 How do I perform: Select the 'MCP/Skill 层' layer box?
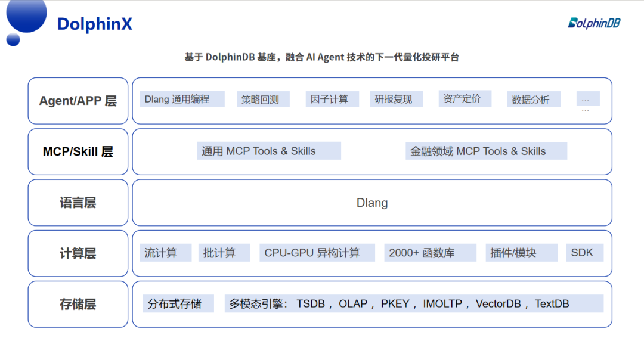[78, 151]
